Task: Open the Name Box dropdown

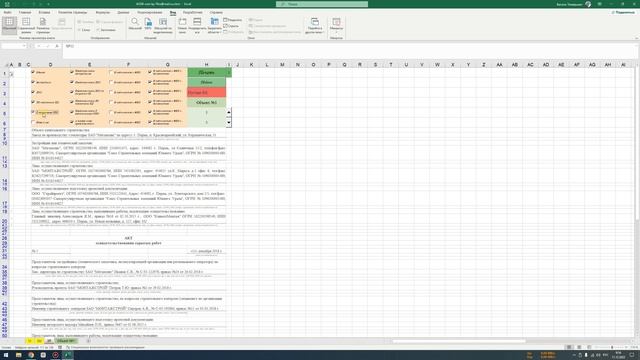Action: point(24,46)
